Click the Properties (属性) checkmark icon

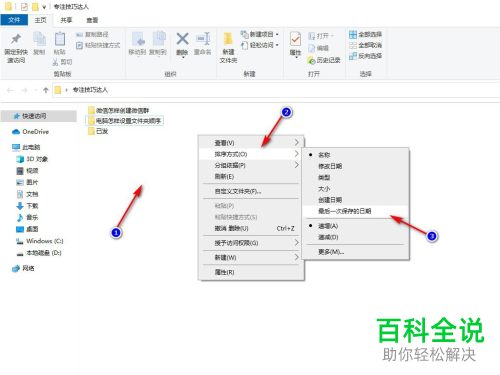[295, 39]
